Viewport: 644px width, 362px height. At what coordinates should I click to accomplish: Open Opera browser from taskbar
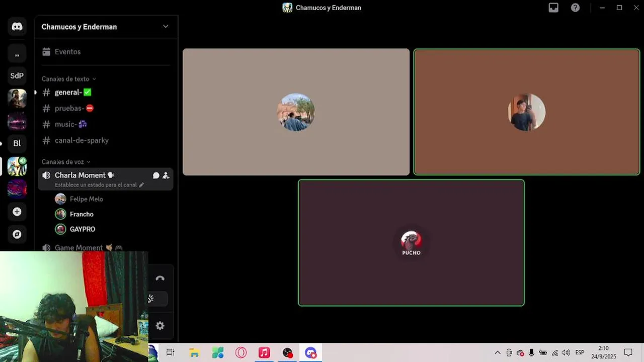[x=241, y=353]
